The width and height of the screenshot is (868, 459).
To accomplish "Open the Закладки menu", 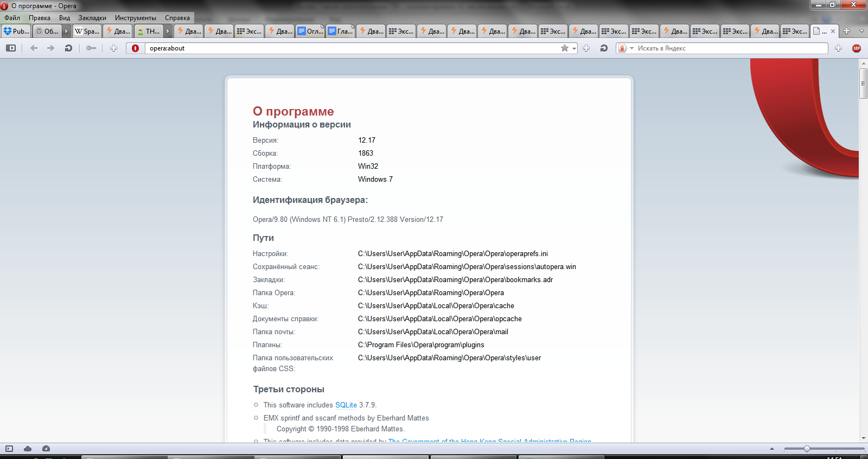I will click(x=92, y=18).
